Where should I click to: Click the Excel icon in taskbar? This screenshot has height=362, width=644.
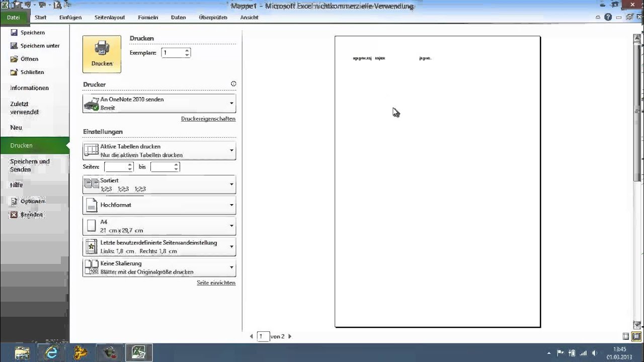(x=138, y=352)
